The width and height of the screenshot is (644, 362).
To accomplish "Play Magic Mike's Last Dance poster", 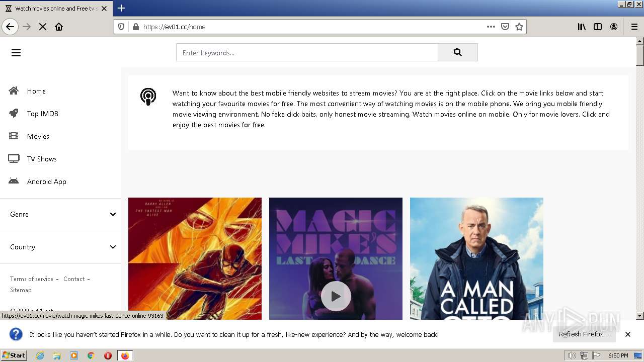I will [x=336, y=258].
